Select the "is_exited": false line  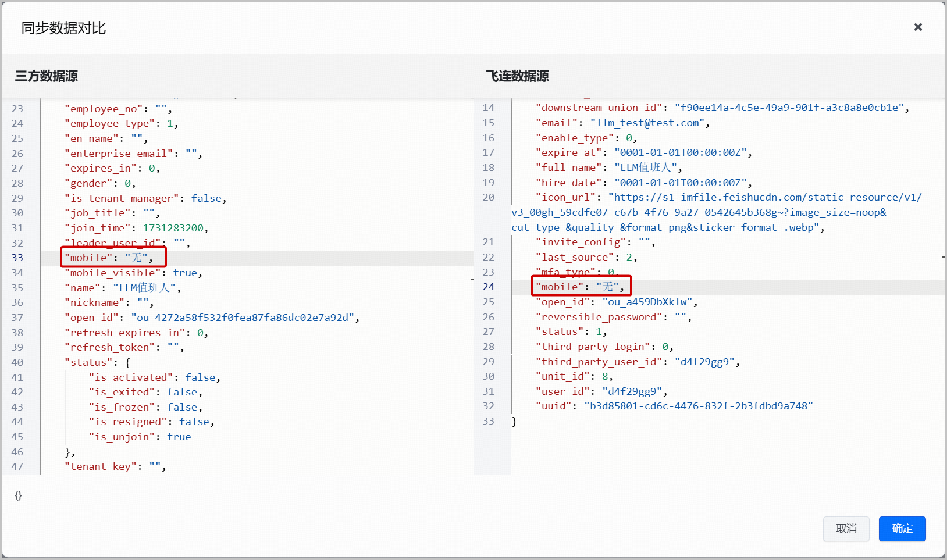145,392
